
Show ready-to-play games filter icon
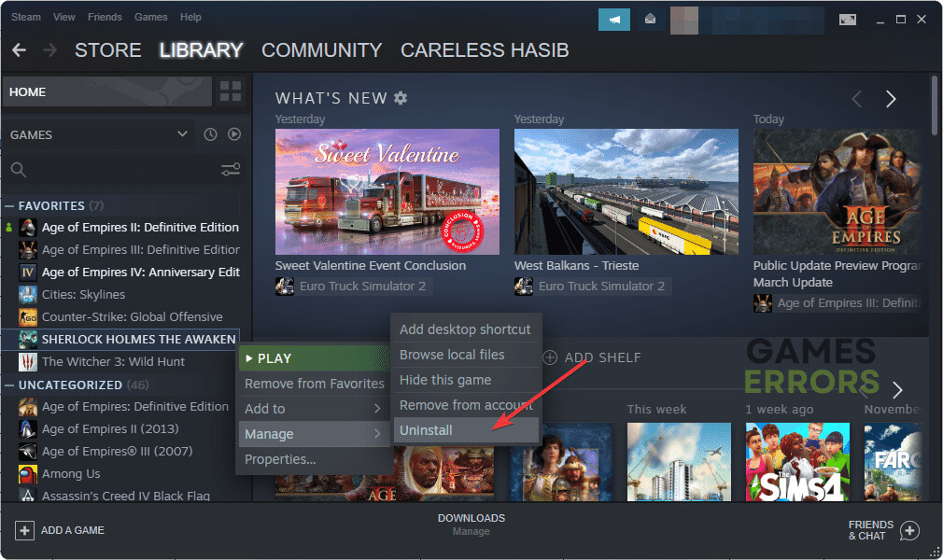pos(234,134)
